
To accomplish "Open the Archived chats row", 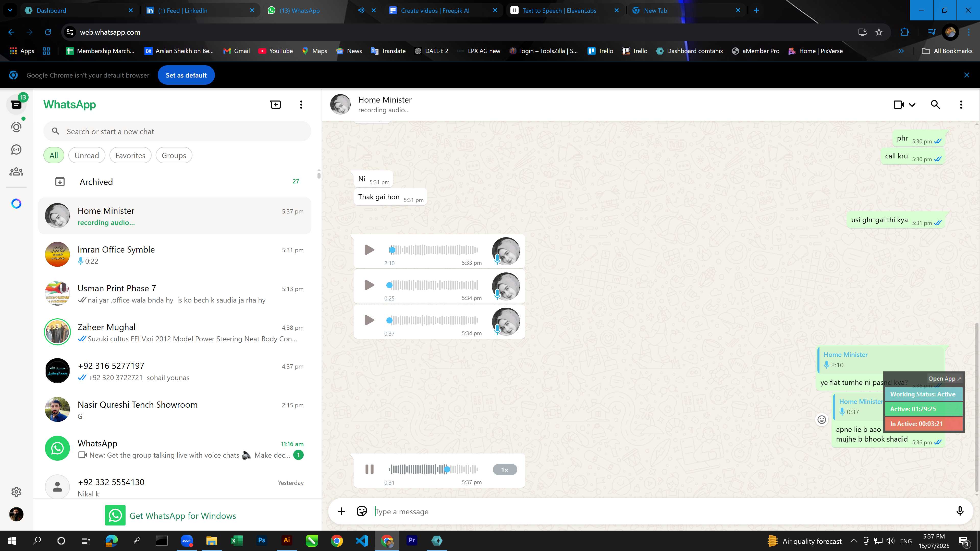I will click(175, 182).
